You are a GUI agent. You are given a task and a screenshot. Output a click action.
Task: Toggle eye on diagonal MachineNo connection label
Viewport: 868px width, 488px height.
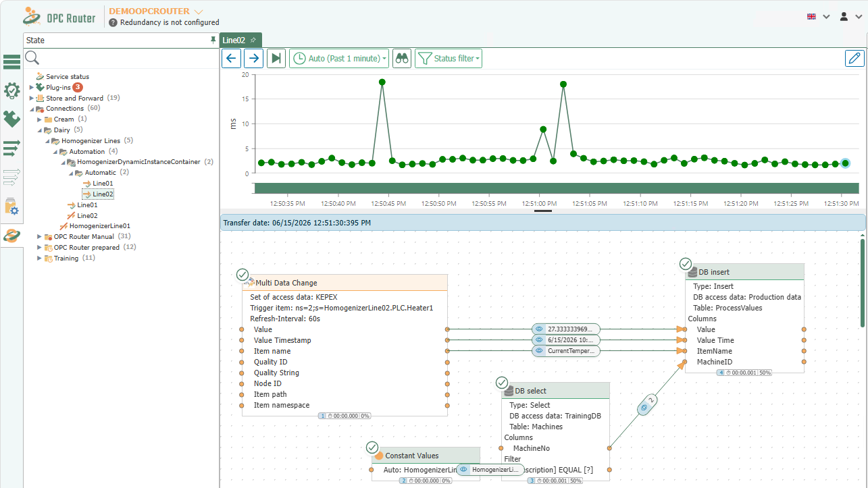click(x=644, y=408)
